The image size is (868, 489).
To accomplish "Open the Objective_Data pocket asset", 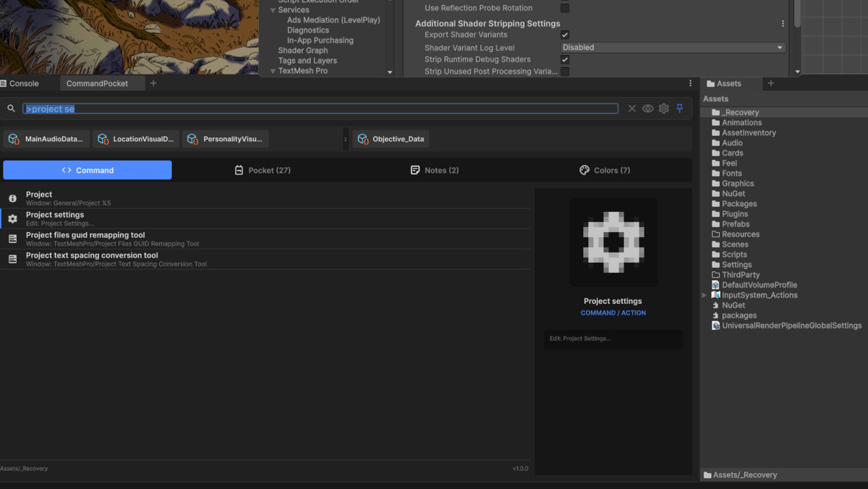I will pos(391,139).
